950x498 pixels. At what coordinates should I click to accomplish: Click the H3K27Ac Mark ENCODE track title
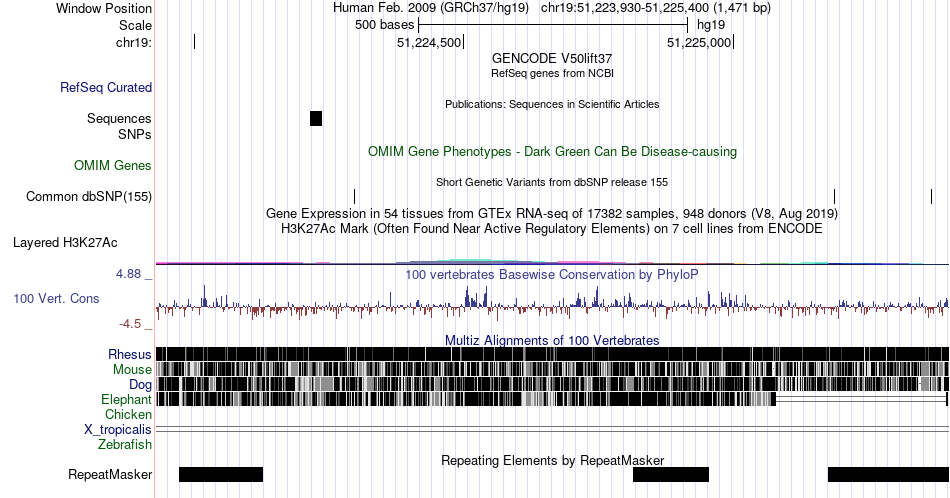coord(552,228)
